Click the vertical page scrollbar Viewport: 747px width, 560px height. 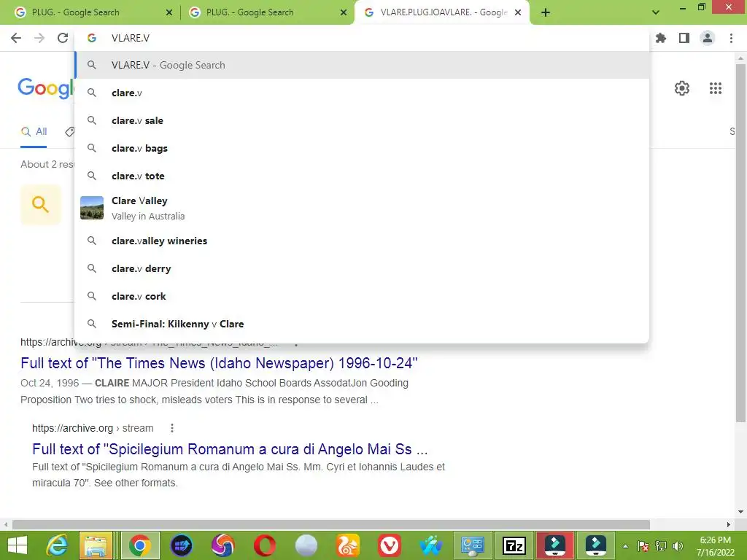tap(740, 243)
